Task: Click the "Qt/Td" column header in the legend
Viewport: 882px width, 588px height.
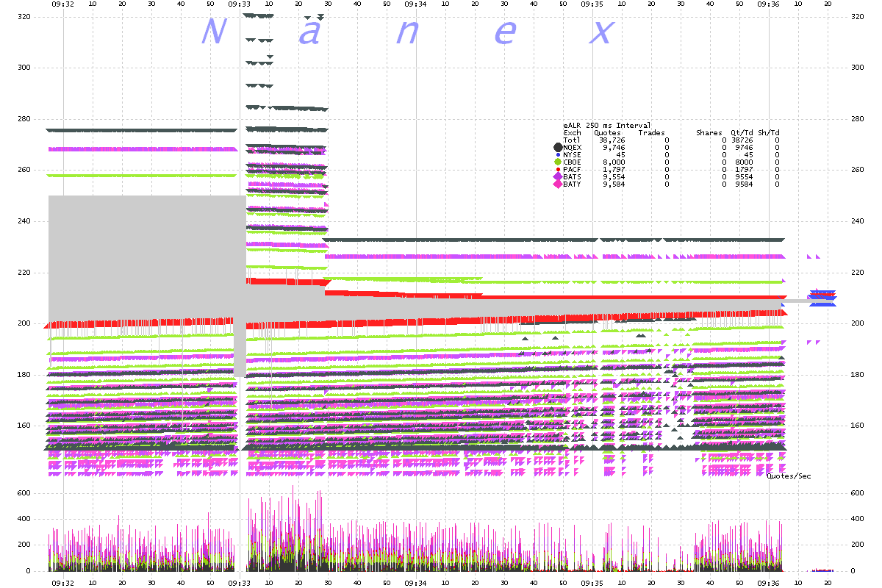Action: pyautogui.click(x=742, y=133)
